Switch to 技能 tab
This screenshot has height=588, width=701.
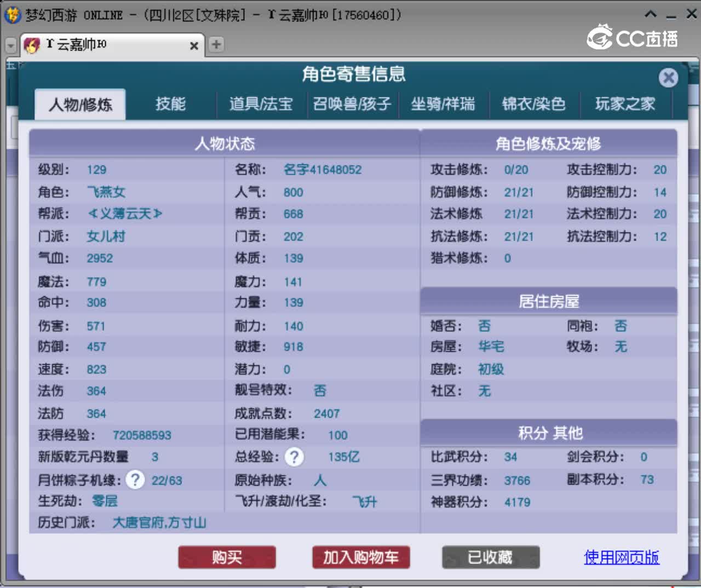pos(170,104)
